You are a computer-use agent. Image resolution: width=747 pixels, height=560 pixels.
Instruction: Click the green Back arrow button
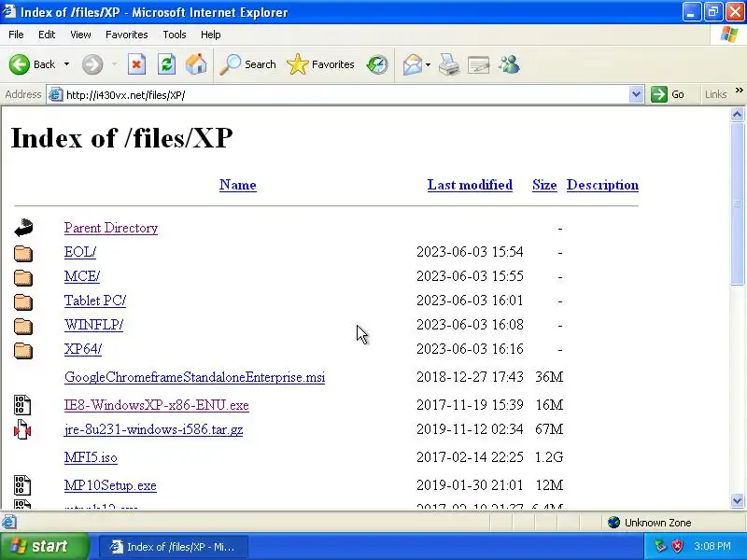pyautogui.click(x=20, y=64)
